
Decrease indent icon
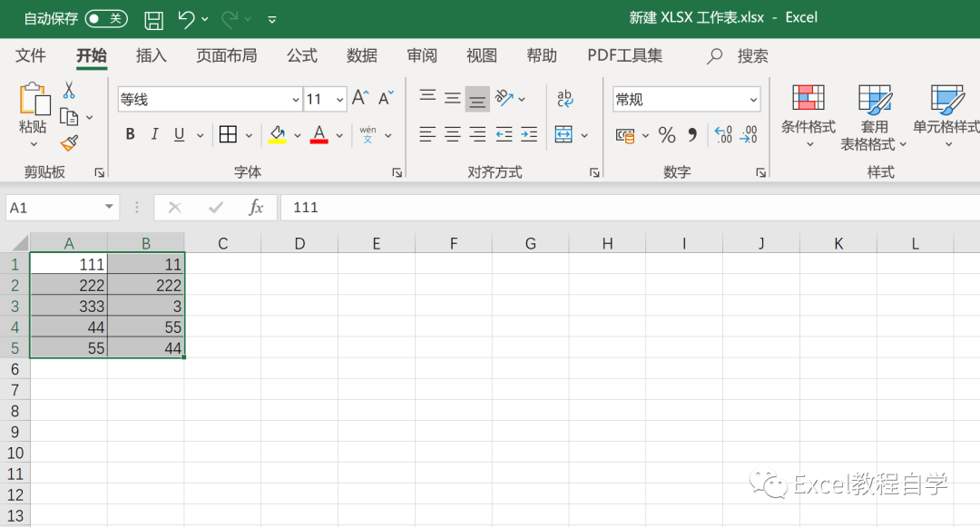click(504, 134)
